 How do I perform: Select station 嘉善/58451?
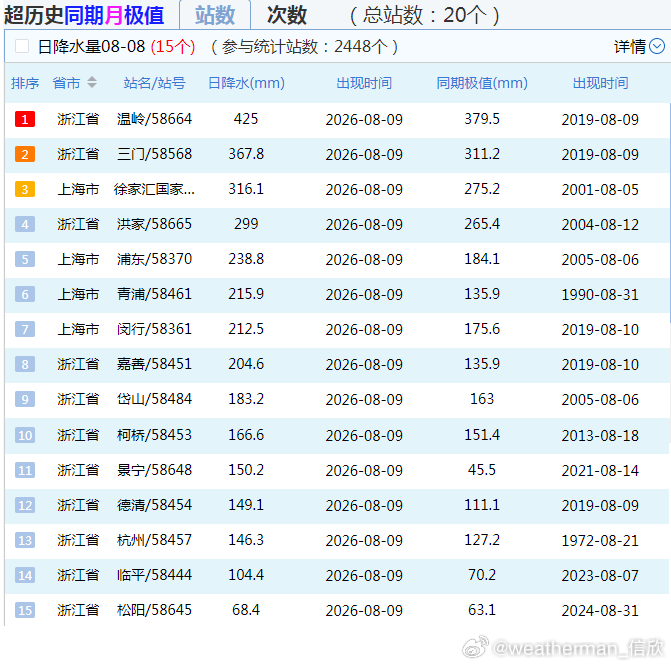click(154, 364)
